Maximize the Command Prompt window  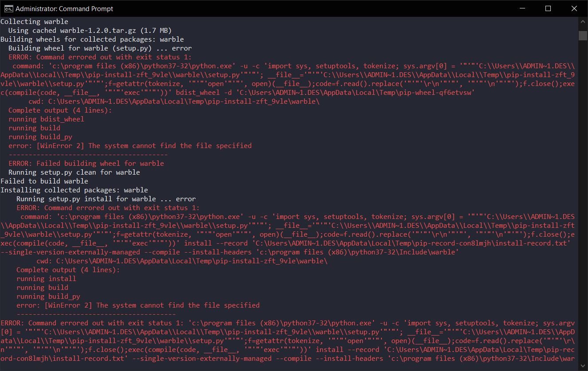548,8
